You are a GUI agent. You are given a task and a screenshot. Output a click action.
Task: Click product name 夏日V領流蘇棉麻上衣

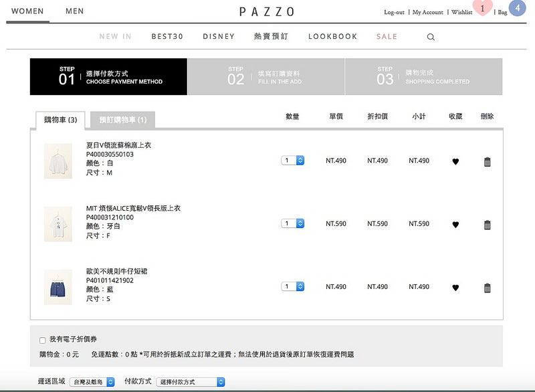(x=118, y=145)
